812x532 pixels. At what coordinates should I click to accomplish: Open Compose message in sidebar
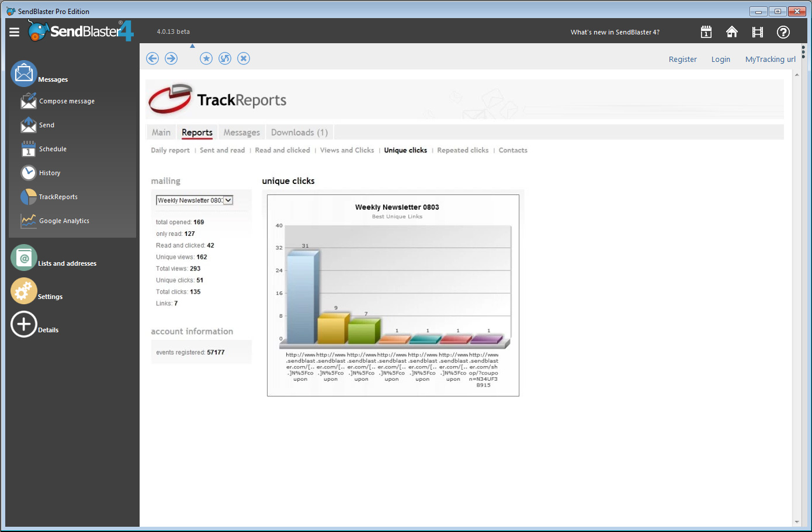[x=67, y=102]
